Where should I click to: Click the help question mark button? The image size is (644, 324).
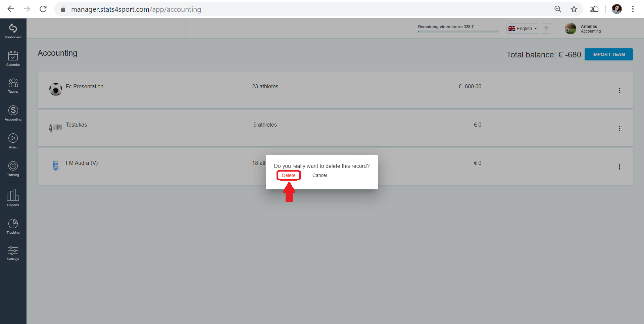(x=546, y=29)
